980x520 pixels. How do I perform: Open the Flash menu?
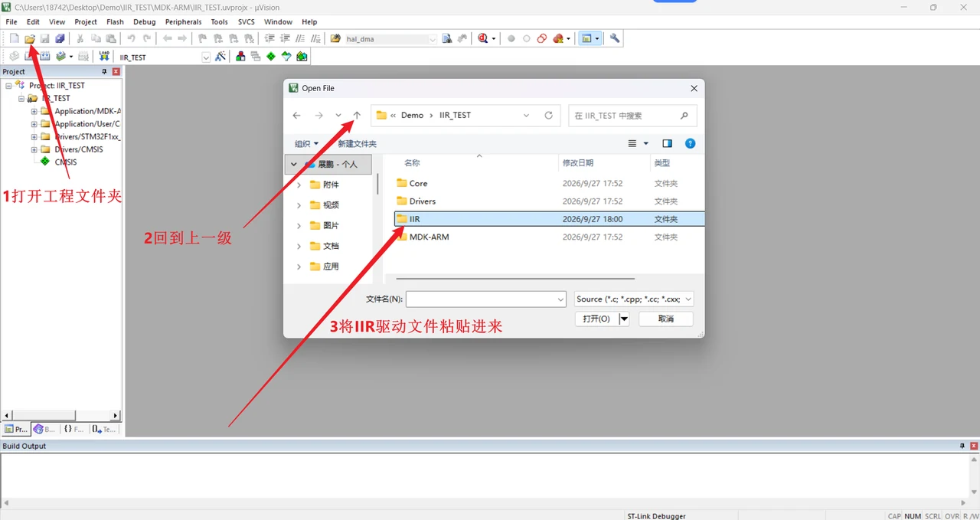click(115, 22)
